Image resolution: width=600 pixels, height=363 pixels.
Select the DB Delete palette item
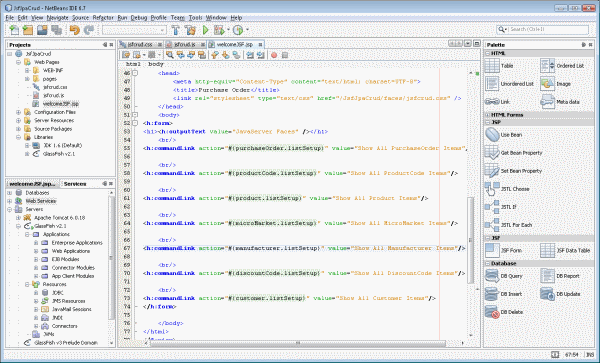[504, 312]
